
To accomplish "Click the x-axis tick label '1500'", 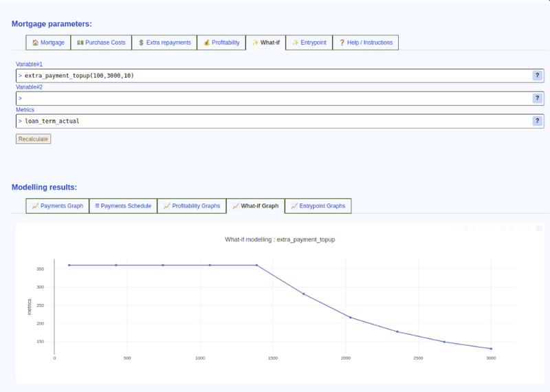I will [273, 358].
